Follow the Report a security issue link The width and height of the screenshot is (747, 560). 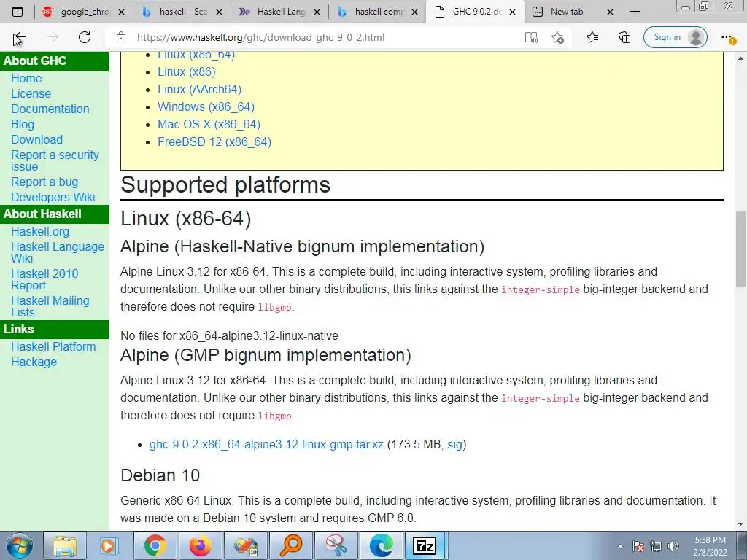pyautogui.click(x=55, y=160)
